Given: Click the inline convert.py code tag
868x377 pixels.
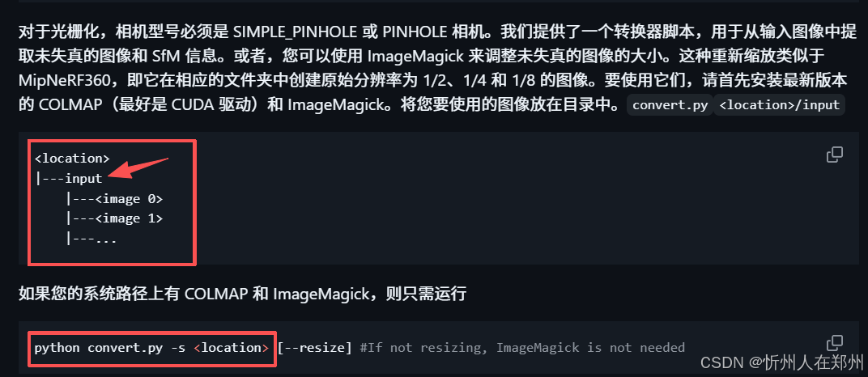Looking at the screenshot, I should 670,105.
